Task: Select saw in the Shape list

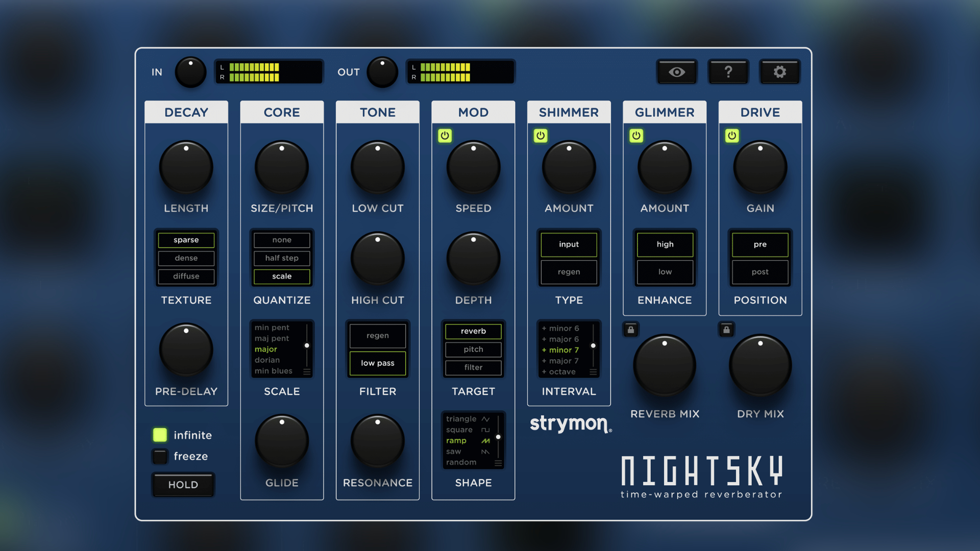Action: click(x=453, y=452)
